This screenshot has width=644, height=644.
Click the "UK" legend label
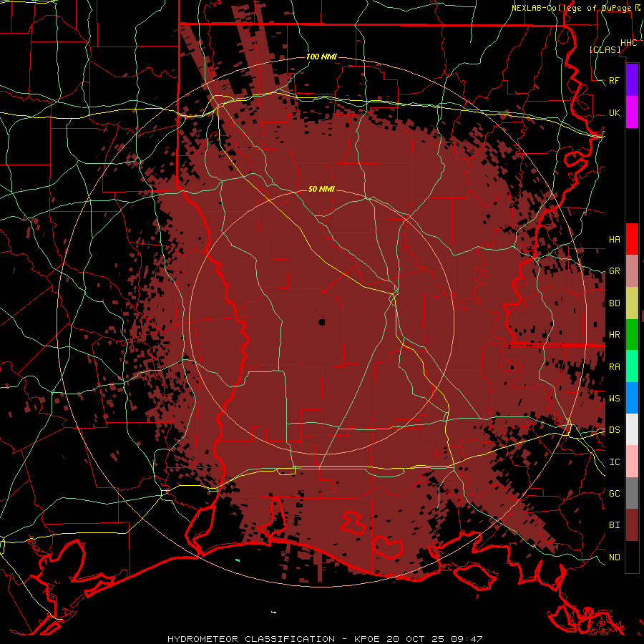(x=614, y=112)
